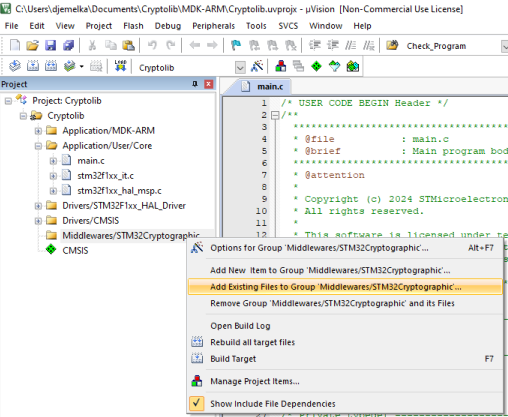Choose Add New Item to Group option
Image resolution: width=508 pixels, height=417 pixels.
pos(345,270)
